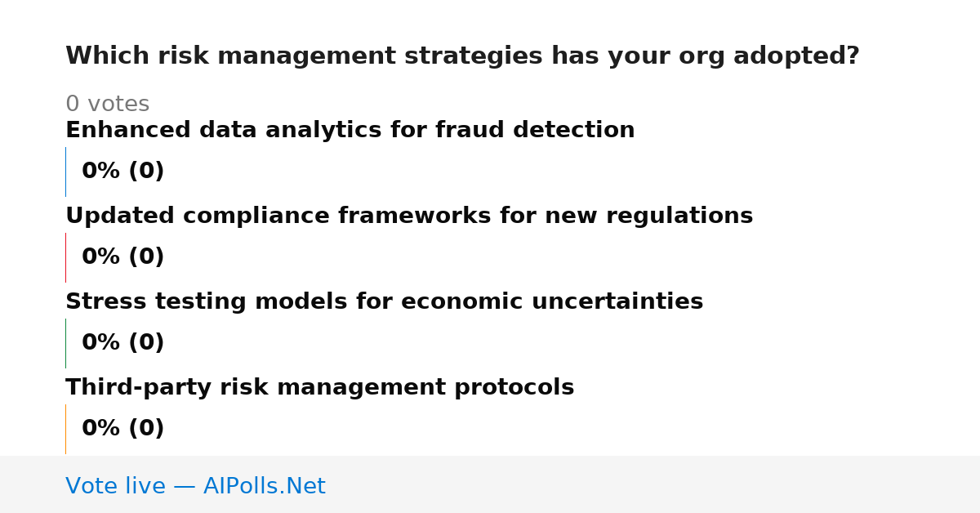The image size is (980, 513).
Task: Click the fraud detection 0% (0) result
Action: [122, 172]
